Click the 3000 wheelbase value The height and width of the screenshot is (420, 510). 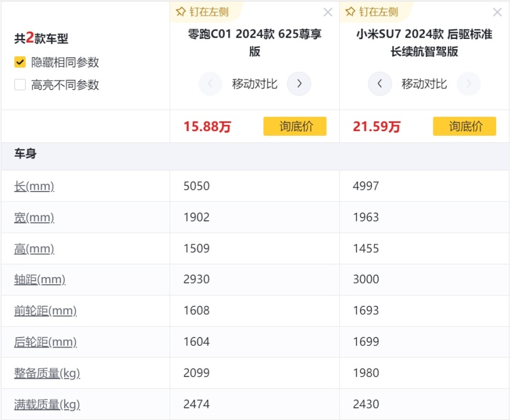coord(366,279)
